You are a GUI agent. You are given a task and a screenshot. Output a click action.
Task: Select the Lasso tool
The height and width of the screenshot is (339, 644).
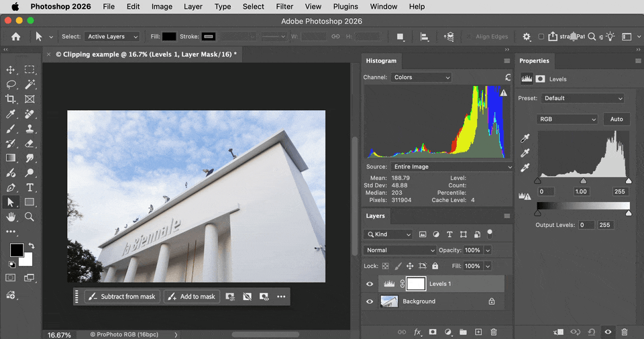(11, 84)
